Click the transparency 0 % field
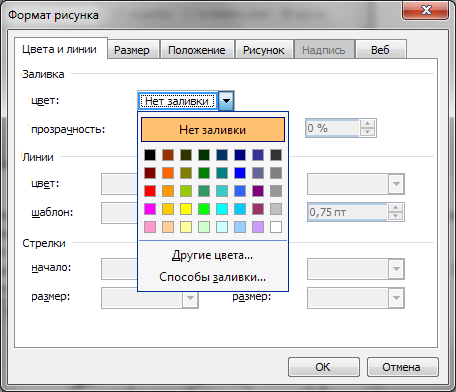 (333, 128)
